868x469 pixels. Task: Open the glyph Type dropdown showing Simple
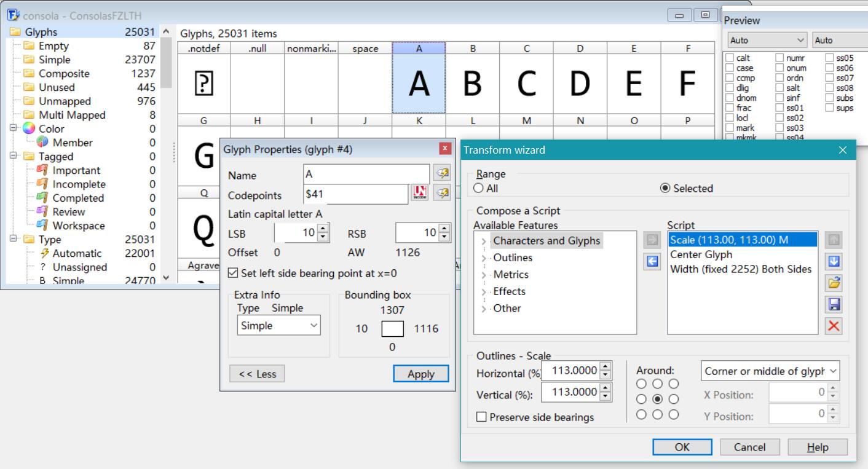click(278, 326)
